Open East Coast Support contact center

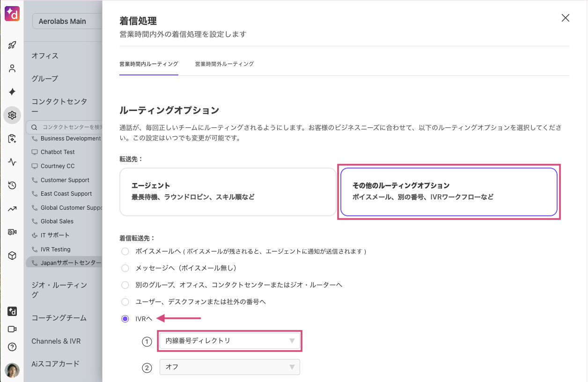[x=66, y=194]
